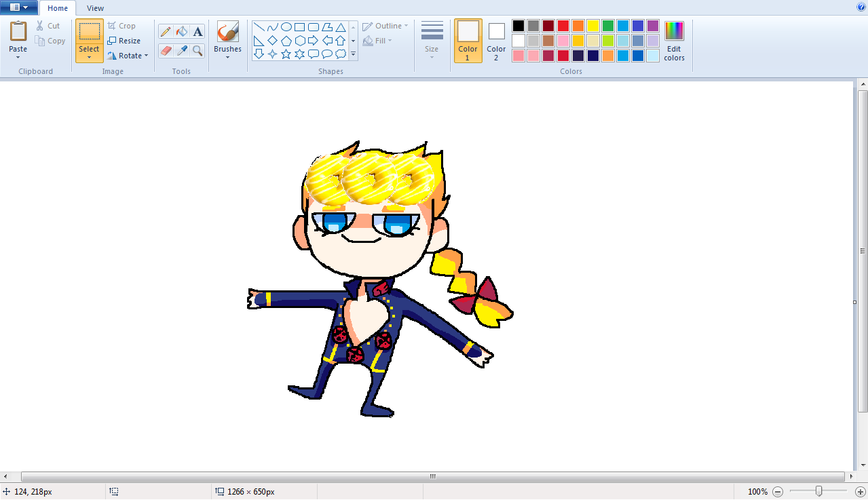Choose the Six-point star shape
This screenshot has width=868, height=500.
point(300,54)
